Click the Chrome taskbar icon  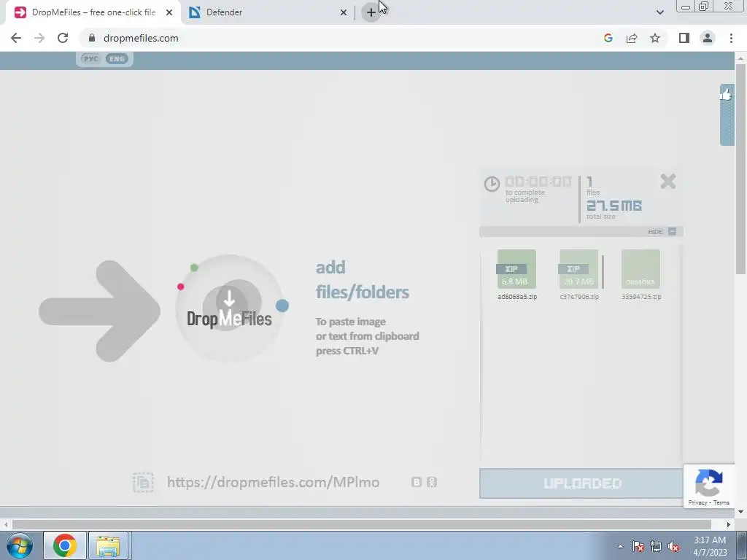click(x=65, y=545)
